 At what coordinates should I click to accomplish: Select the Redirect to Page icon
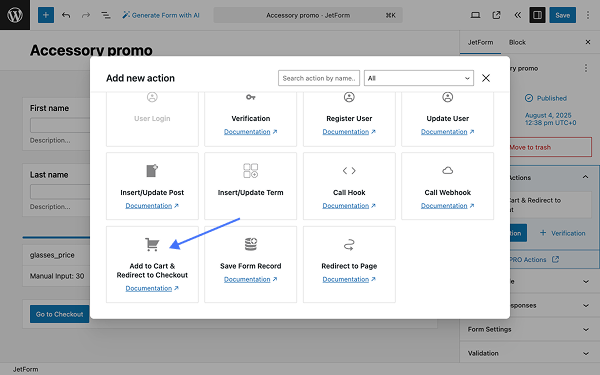point(349,245)
